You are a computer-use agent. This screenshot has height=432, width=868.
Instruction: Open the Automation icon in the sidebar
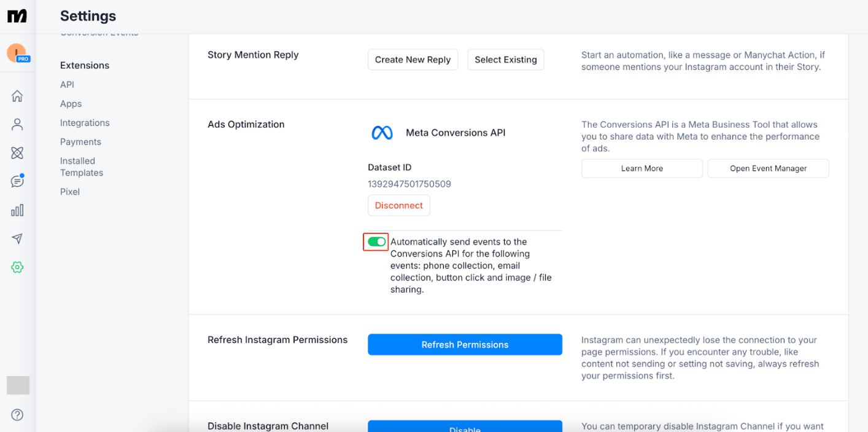17,152
